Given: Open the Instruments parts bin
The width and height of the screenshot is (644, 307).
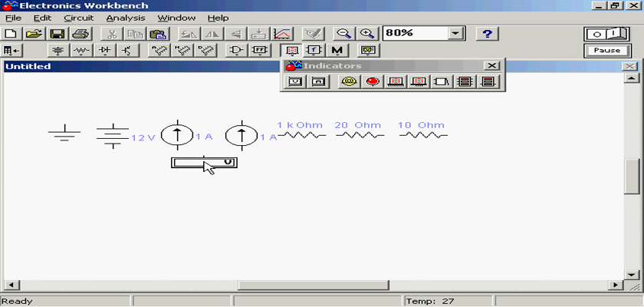Looking at the screenshot, I should [x=368, y=51].
